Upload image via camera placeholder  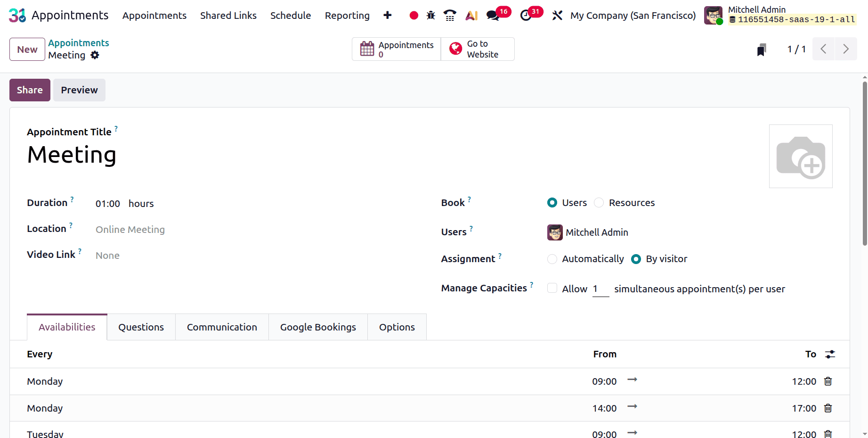pos(801,156)
